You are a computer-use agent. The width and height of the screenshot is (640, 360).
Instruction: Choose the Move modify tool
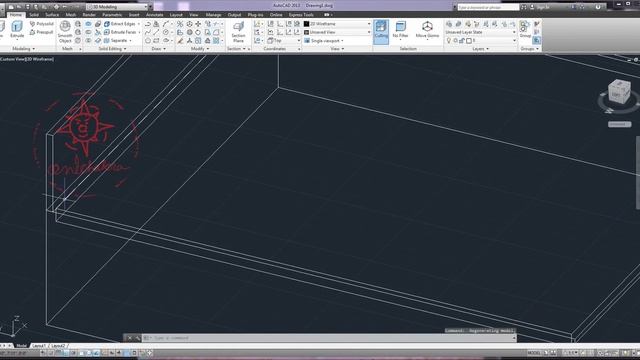point(198,24)
